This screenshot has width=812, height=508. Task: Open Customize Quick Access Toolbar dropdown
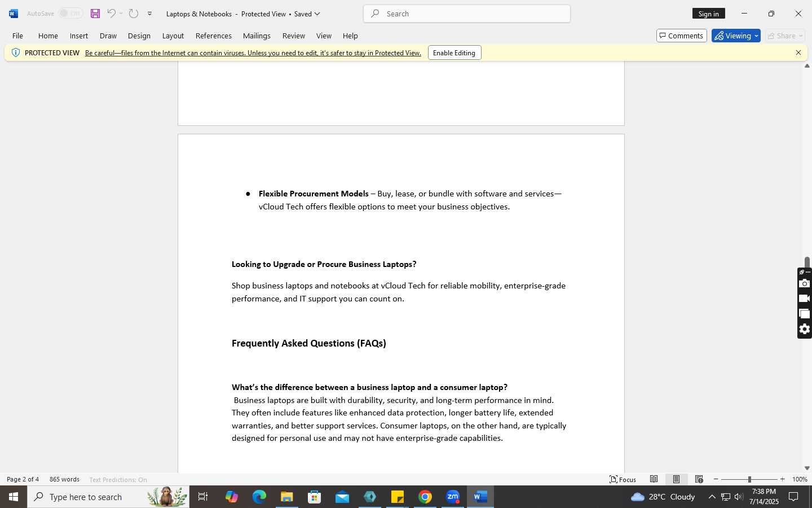pyautogui.click(x=150, y=14)
